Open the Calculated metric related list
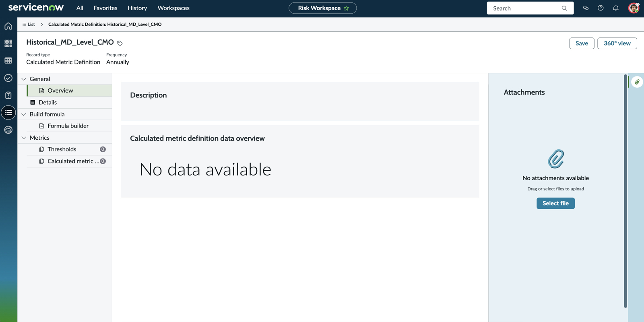The height and width of the screenshot is (322, 644). coord(69,161)
